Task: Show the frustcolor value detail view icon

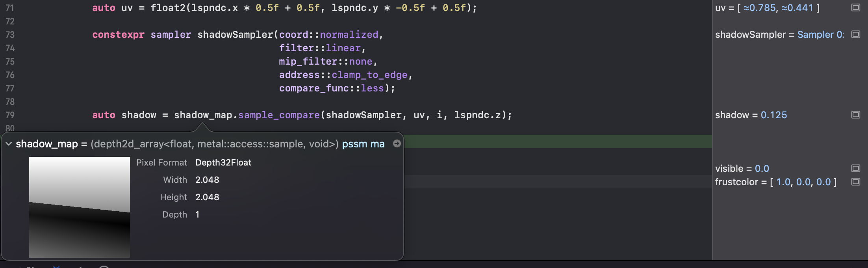Action: pos(855,182)
